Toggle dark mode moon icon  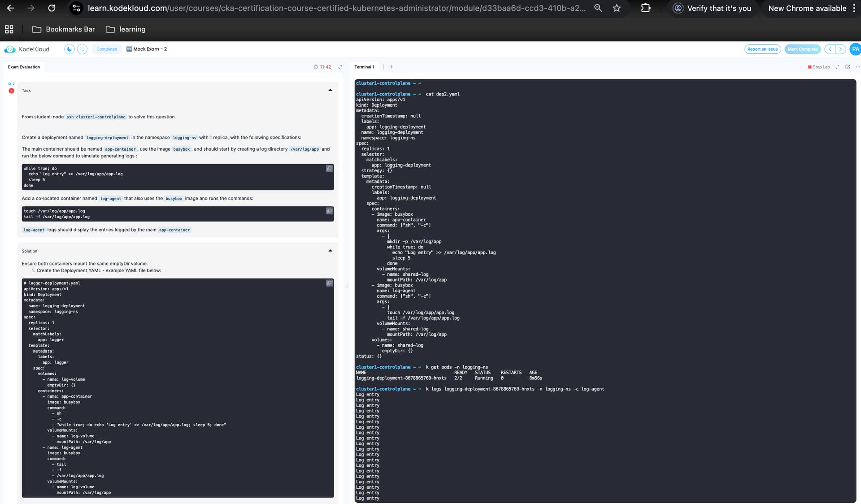click(69, 49)
